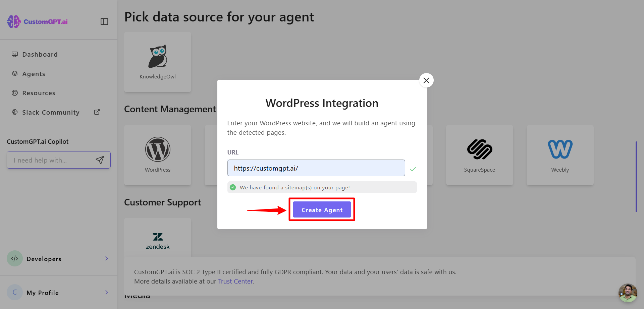Open the Trust Center link
644x309 pixels.
tap(235, 281)
